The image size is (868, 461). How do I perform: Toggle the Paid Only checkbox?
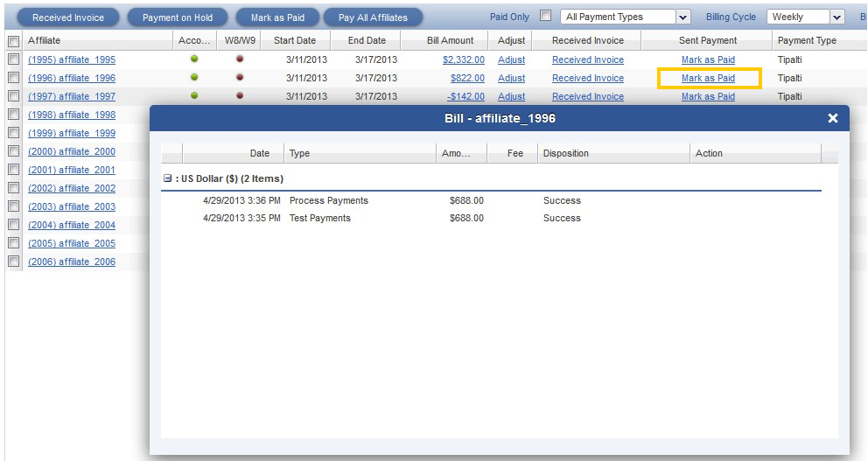[x=545, y=17]
